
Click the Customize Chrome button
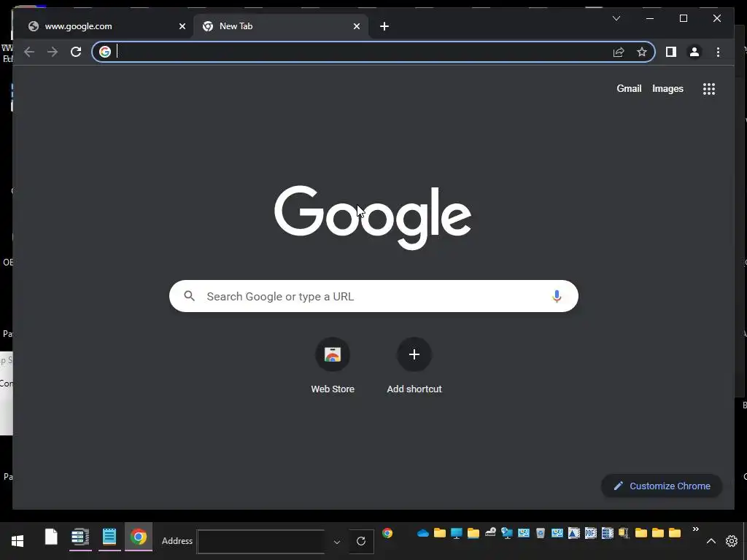click(662, 486)
